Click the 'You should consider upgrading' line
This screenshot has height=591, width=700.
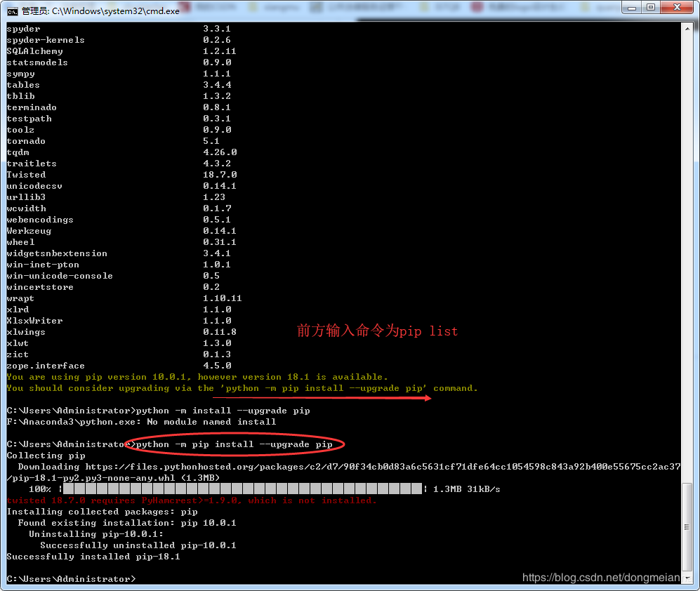(x=242, y=388)
